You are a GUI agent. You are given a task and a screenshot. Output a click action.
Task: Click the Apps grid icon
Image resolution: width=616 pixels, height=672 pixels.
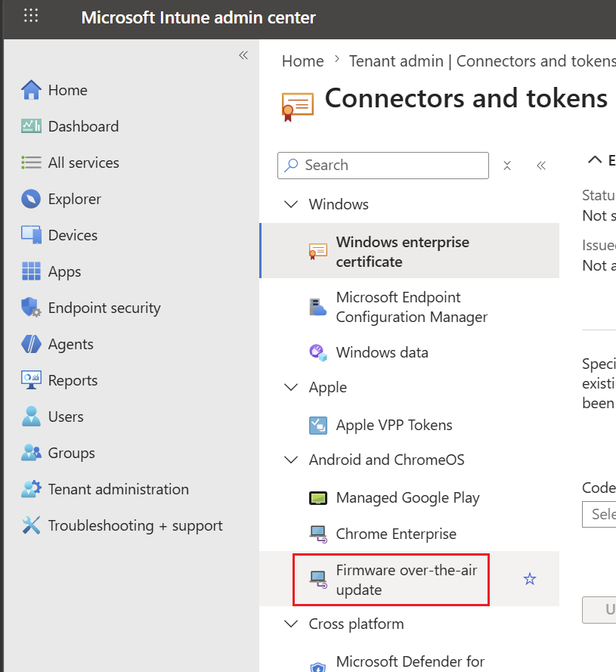[x=31, y=271]
